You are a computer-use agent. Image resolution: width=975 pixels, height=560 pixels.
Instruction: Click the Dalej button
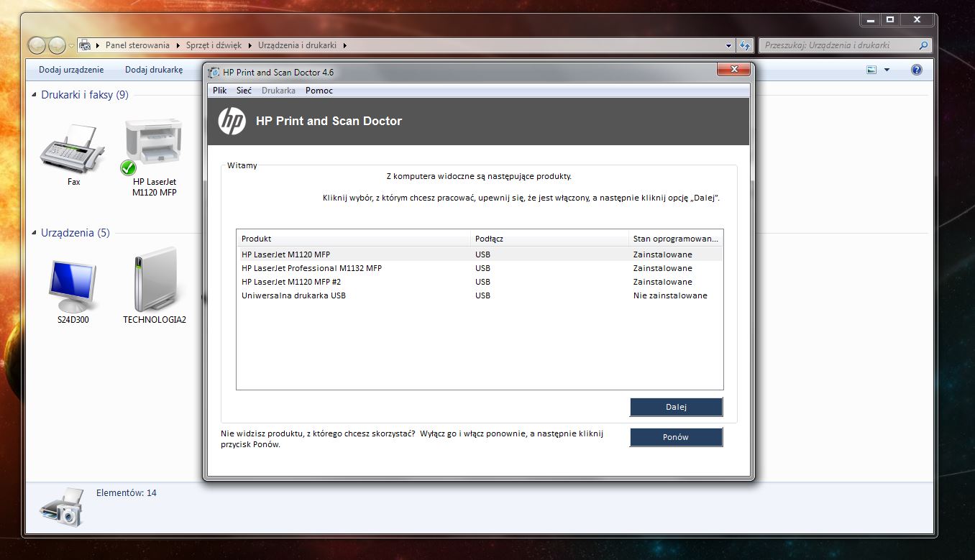click(x=676, y=407)
